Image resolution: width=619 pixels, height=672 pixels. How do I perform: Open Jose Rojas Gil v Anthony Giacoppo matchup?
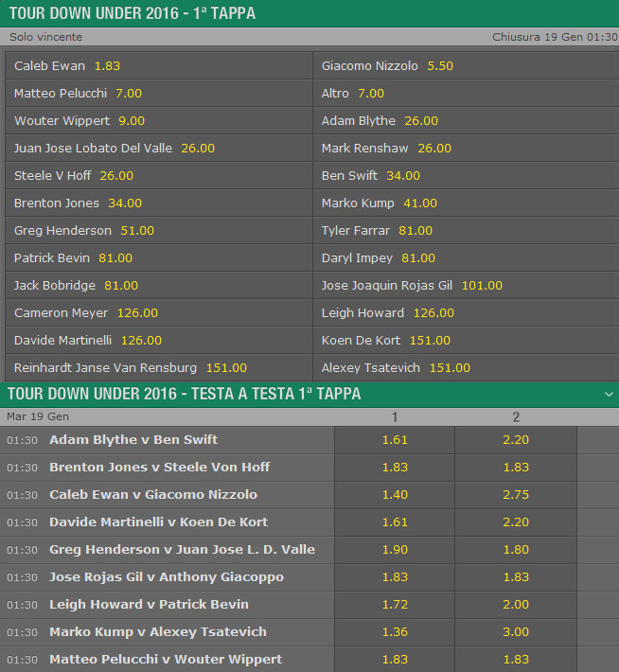pyautogui.click(x=167, y=576)
